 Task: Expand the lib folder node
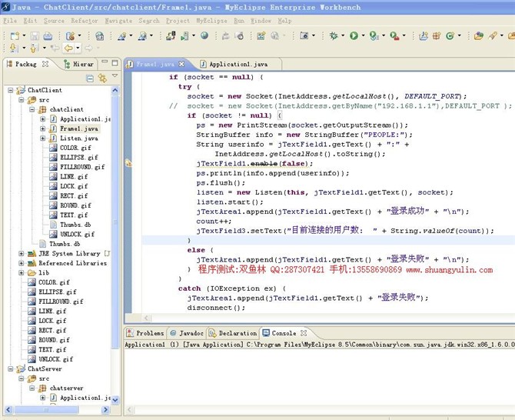(x=21, y=272)
